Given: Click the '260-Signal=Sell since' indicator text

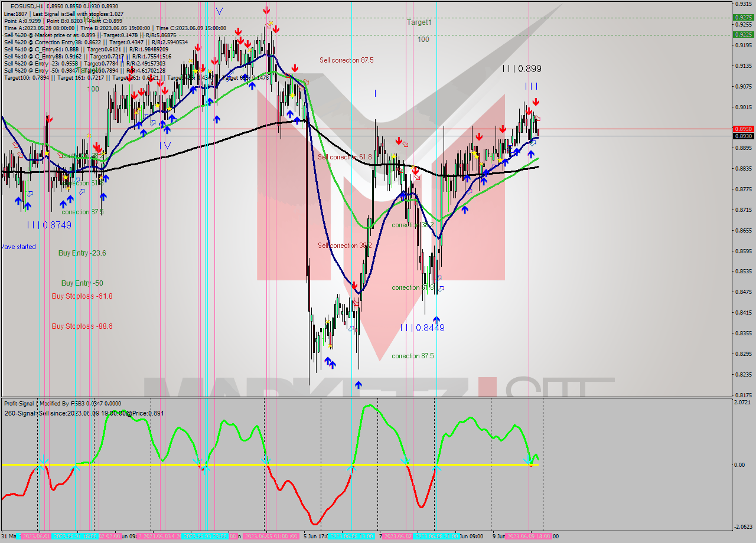Looking at the screenshot, I should tap(84, 413).
